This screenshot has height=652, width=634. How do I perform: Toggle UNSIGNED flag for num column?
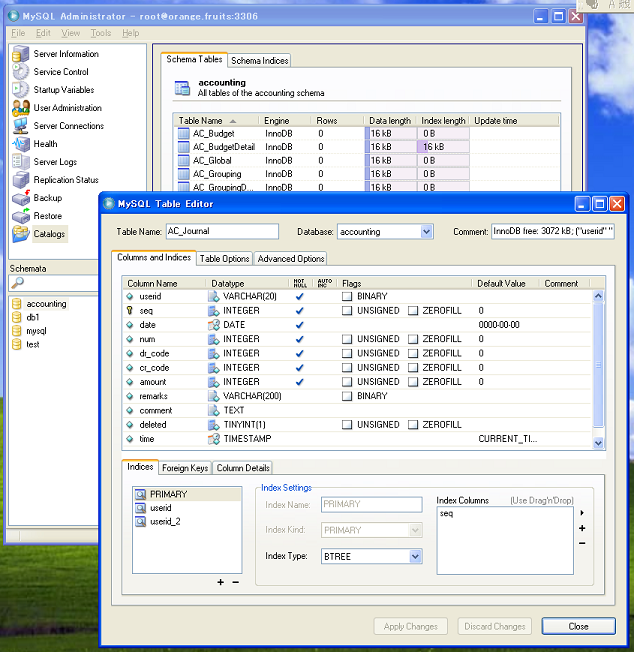click(347, 339)
